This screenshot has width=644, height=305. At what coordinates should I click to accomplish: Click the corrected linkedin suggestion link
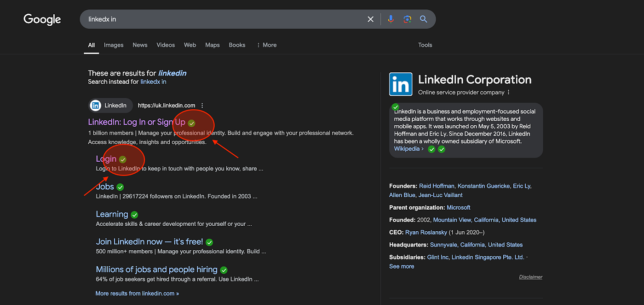click(172, 73)
